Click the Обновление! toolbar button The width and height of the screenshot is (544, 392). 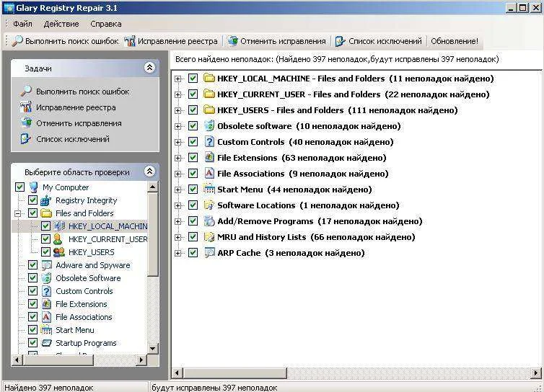(454, 41)
